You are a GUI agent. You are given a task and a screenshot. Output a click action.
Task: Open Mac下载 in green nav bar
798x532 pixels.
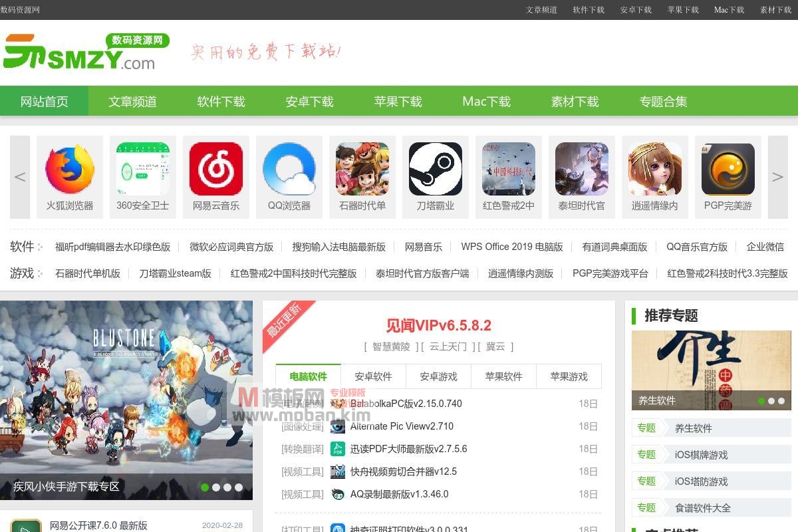486,101
